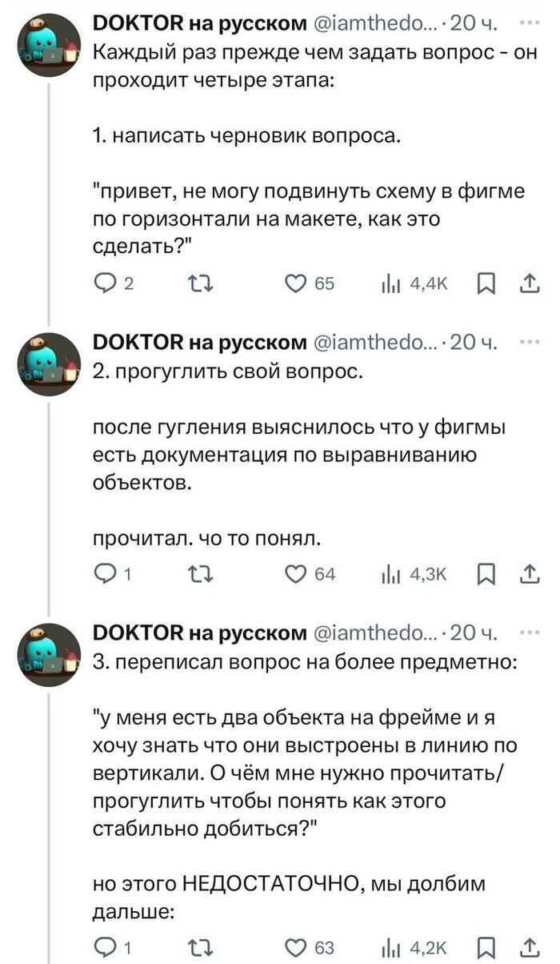
Task: Open the DOKTOR на русском profile name in the second tweet
Action: click(x=199, y=343)
